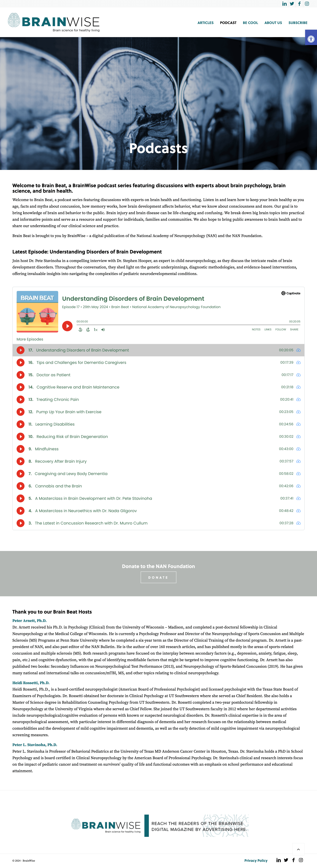The image size is (317, 868).
Task: Open Heidi Rossetti, Ph.D. link
Action: pos(31,683)
